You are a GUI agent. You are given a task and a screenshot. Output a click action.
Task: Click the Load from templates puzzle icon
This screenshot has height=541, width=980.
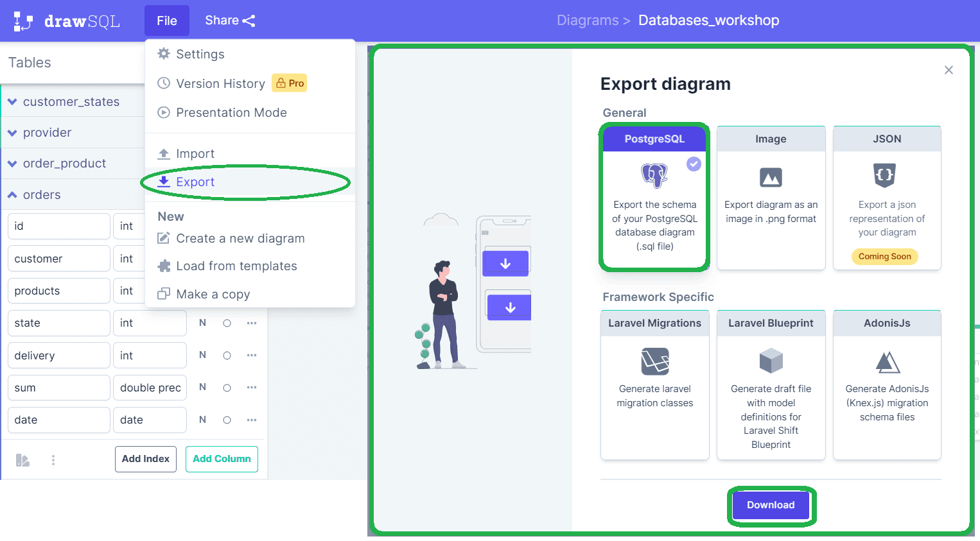point(164,266)
